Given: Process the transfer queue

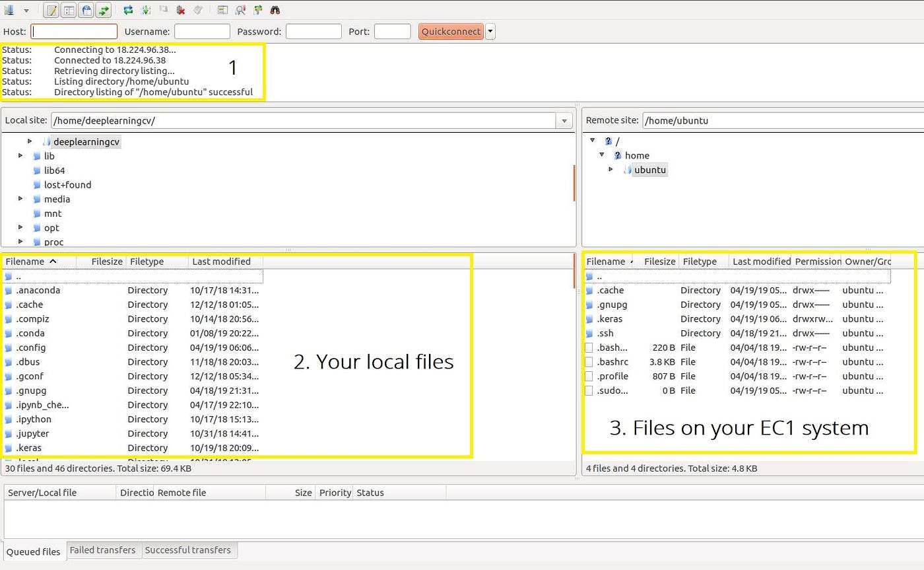Looking at the screenshot, I should (145, 9).
